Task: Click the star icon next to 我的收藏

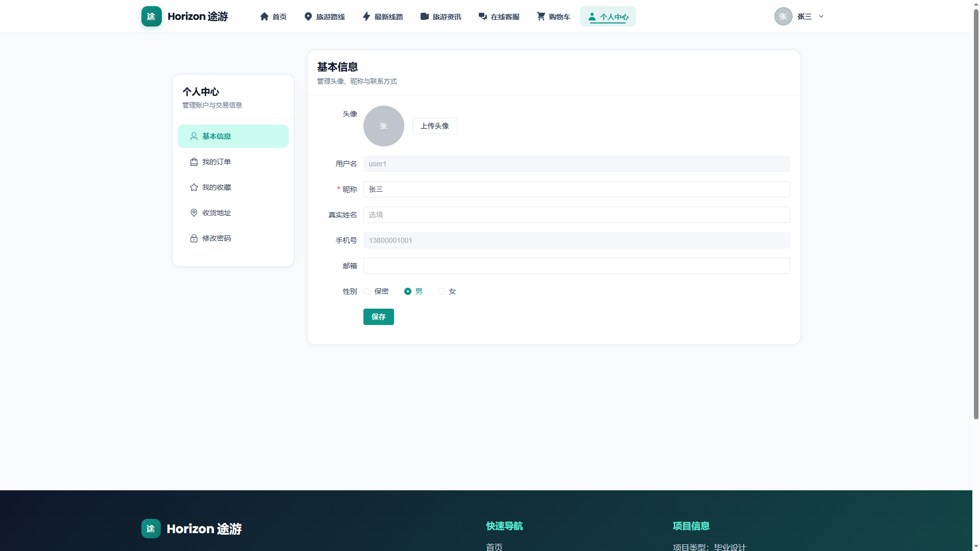Action: coord(194,187)
